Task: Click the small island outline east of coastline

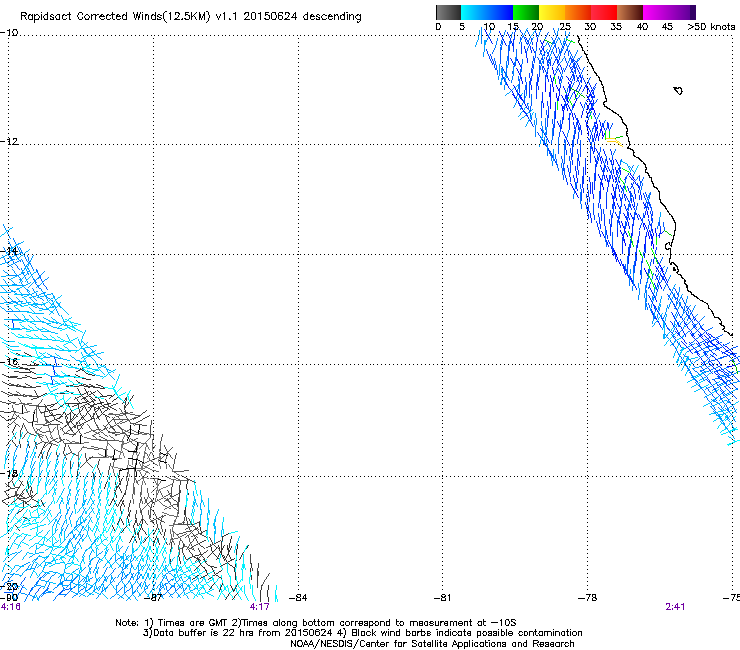Action: point(678,90)
